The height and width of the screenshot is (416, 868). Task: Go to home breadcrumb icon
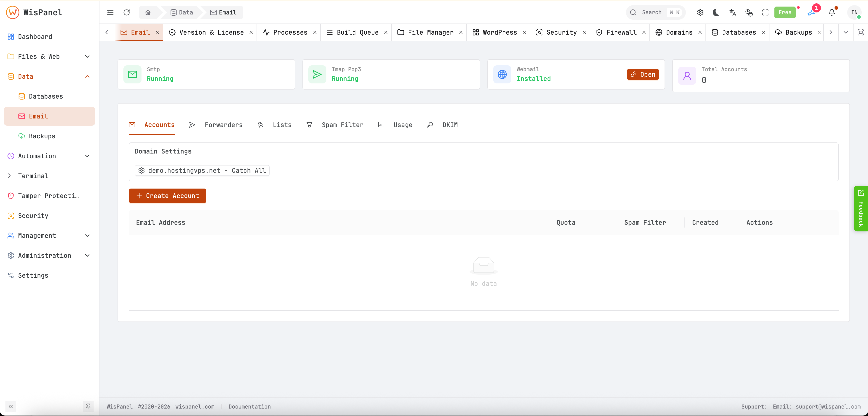coord(148,12)
